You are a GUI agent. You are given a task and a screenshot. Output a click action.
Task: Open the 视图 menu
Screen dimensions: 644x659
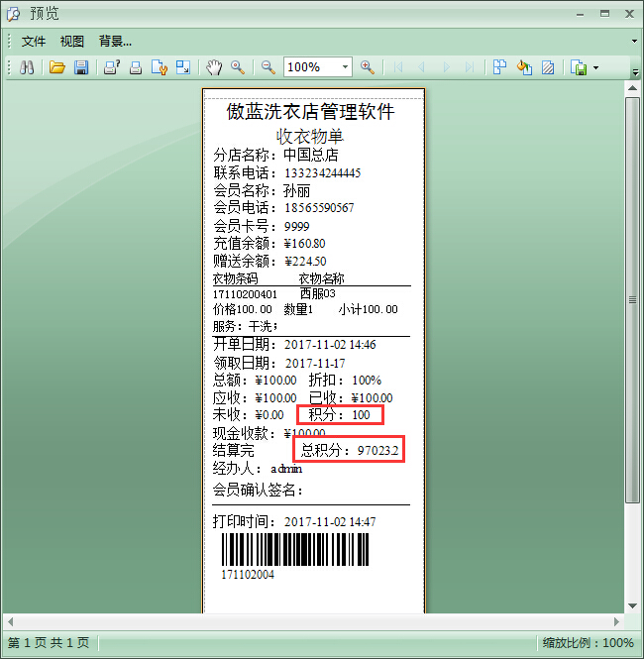[x=72, y=42]
